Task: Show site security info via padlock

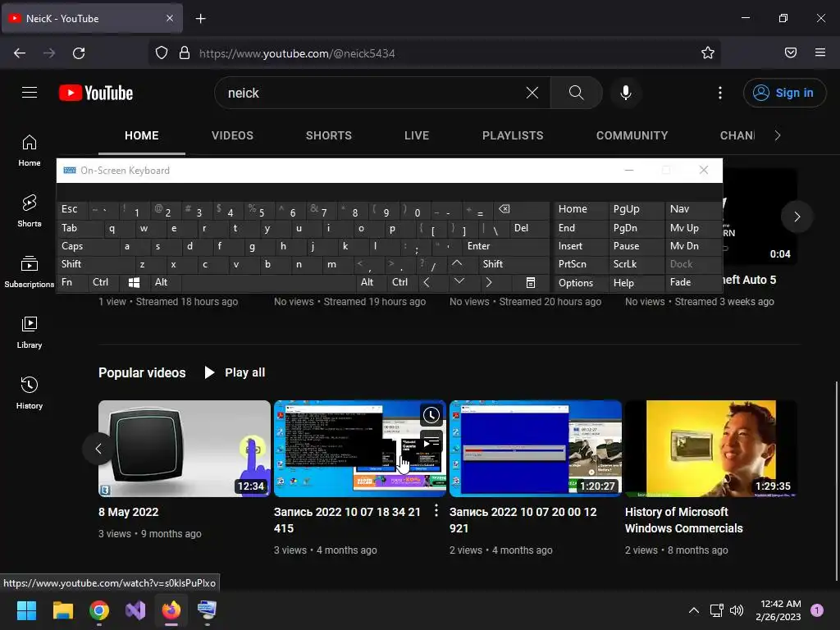Action: (x=185, y=52)
